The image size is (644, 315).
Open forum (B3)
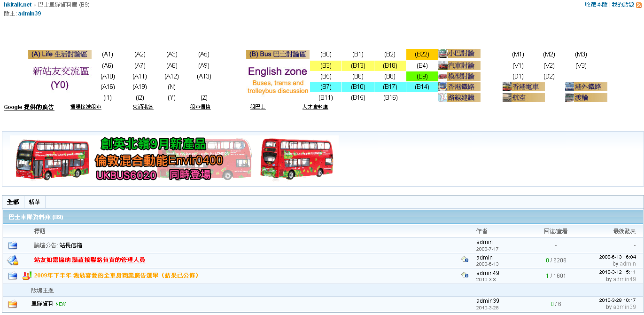(326, 65)
